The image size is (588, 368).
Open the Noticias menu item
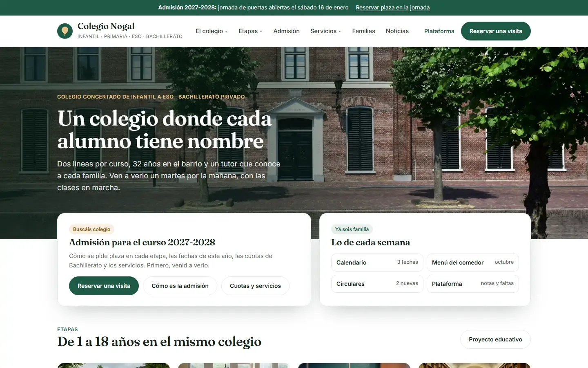point(397,31)
